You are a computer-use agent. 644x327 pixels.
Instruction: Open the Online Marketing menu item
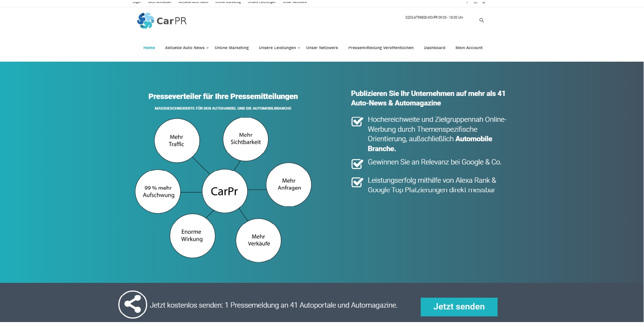tap(232, 48)
